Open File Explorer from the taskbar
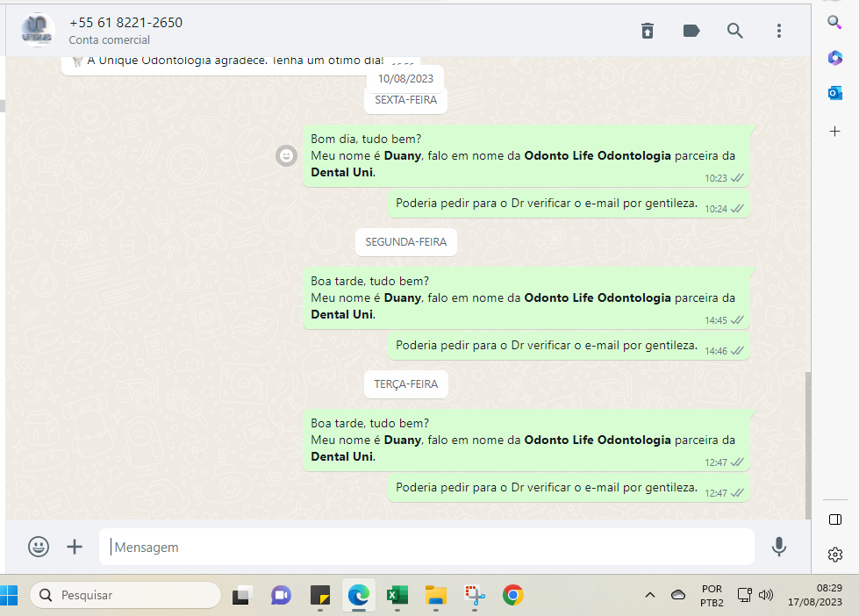This screenshot has width=859, height=616. tap(436, 595)
